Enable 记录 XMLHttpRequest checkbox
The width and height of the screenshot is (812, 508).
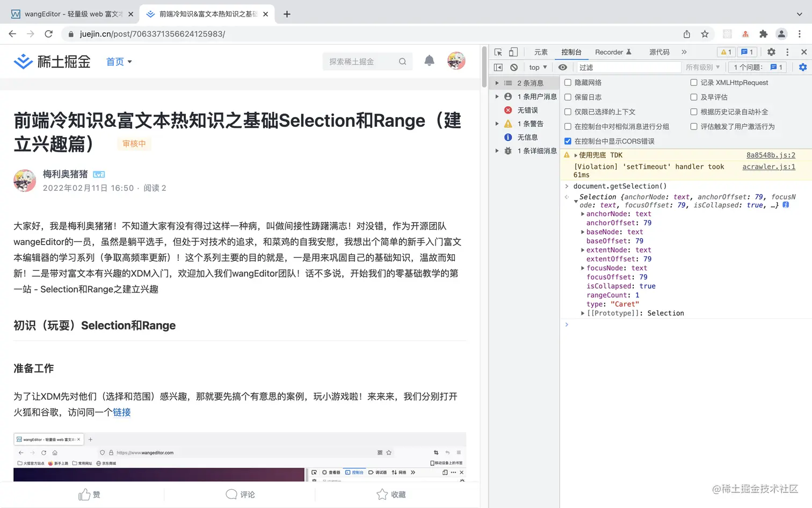click(694, 83)
